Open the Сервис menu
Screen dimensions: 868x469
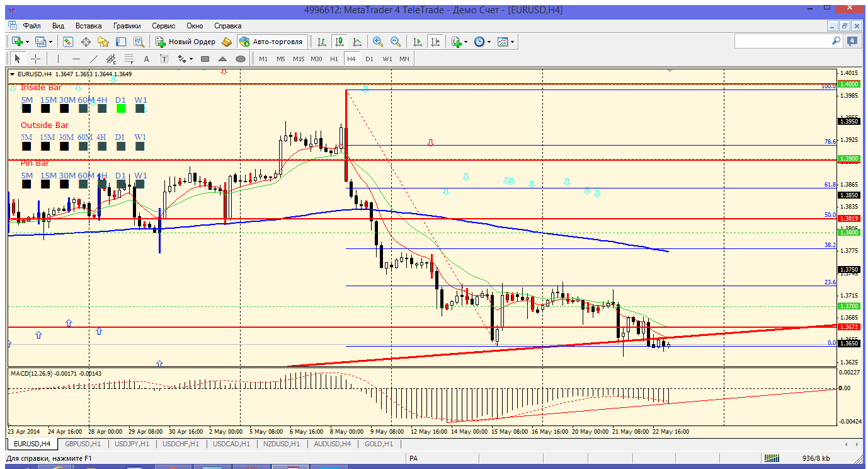tap(164, 26)
